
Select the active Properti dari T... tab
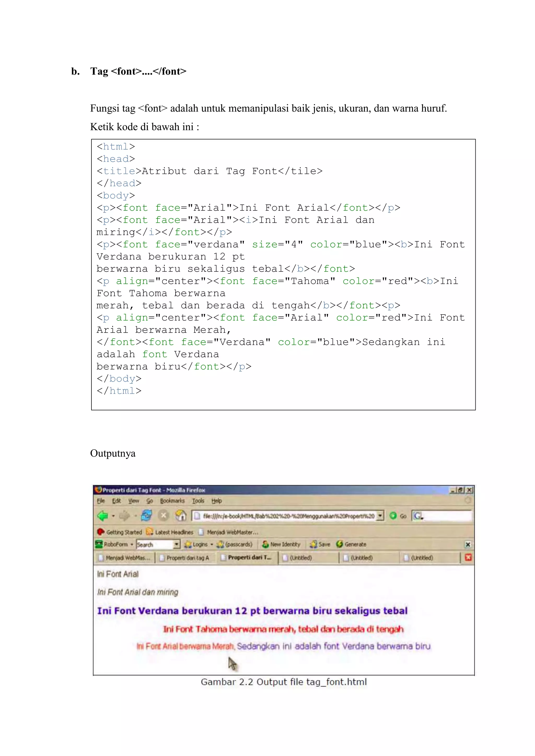coord(247,557)
